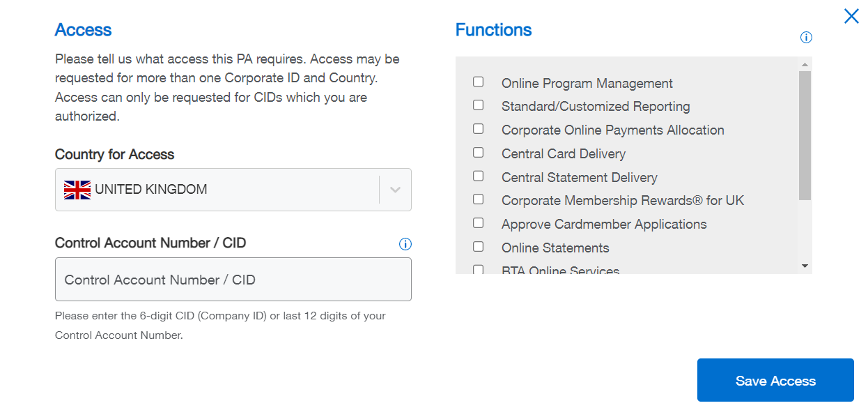Tick Approve Cardmember Applications checkbox
Viewport: 868px width, 417px height.
click(479, 223)
